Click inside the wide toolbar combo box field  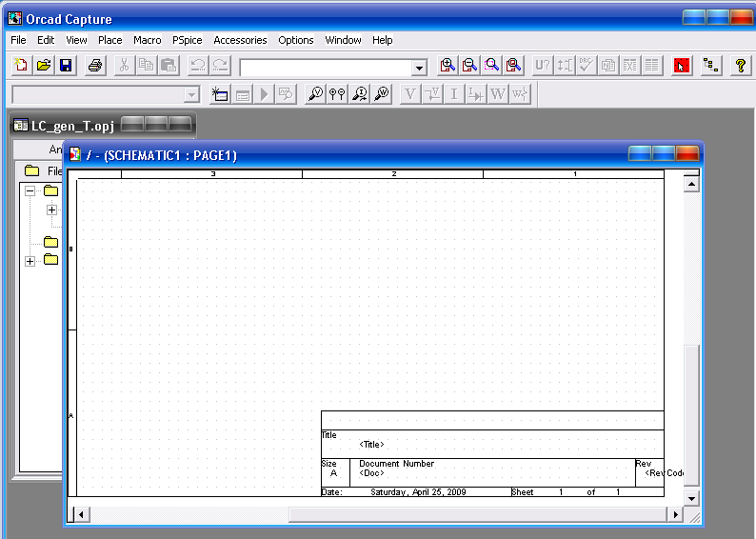click(x=326, y=68)
